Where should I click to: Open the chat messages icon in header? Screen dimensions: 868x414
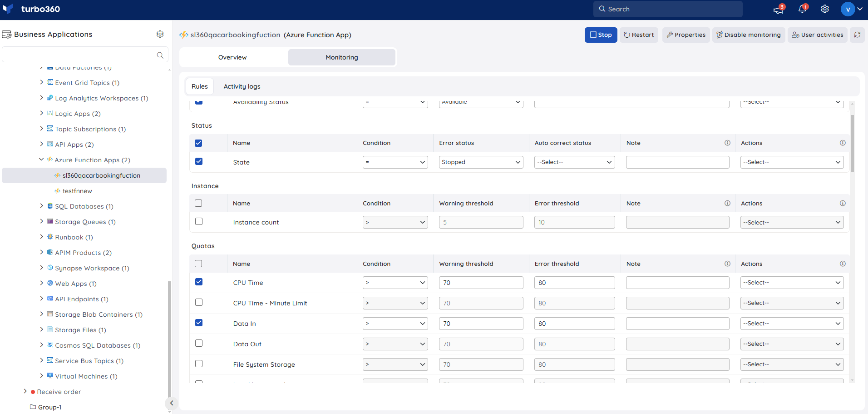[x=779, y=9]
